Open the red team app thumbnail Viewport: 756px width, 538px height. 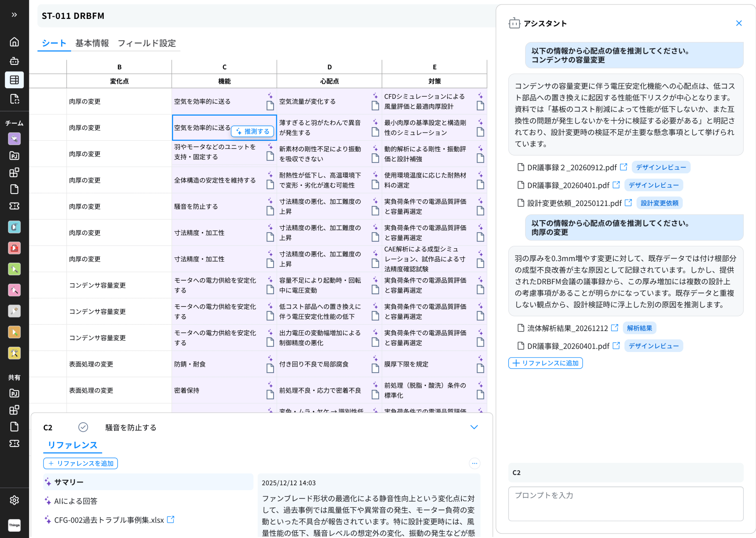tap(14, 248)
